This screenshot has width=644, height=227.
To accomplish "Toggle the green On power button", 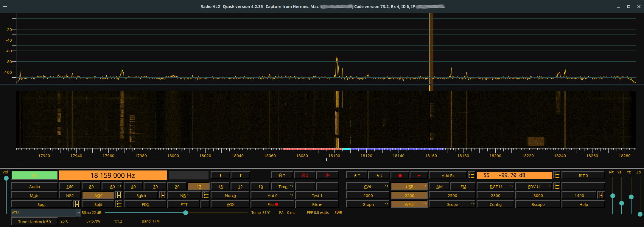I will (35, 176).
